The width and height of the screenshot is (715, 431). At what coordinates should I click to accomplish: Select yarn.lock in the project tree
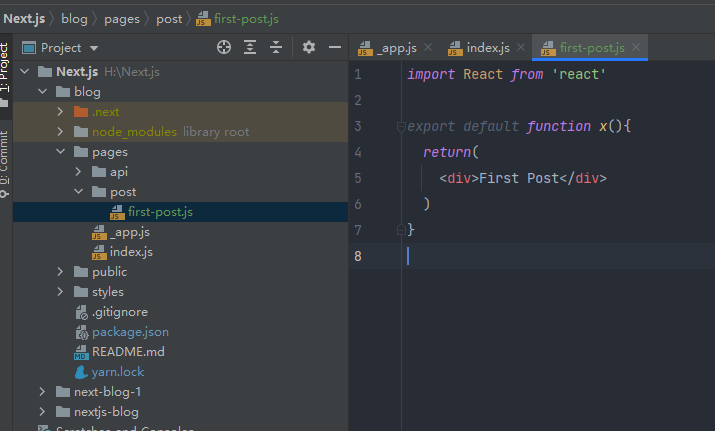181,372
